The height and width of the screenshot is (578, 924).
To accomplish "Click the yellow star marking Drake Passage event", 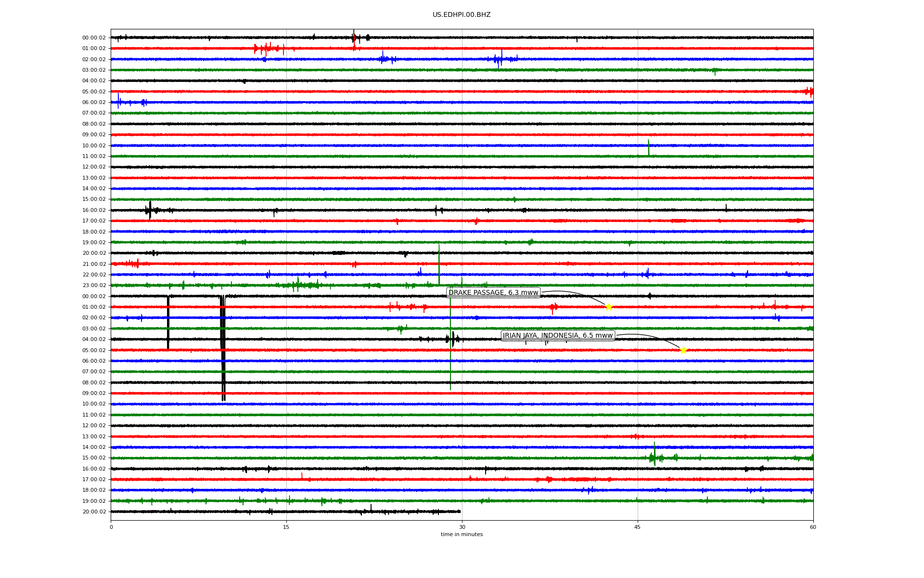I will (609, 307).
